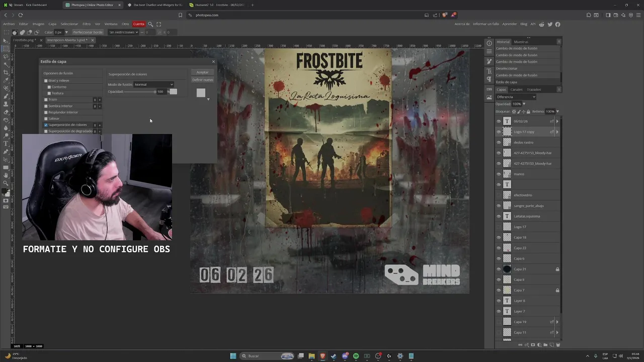Open the CSS side panel icon
This screenshot has height=362, width=644.
tap(489, 89)
